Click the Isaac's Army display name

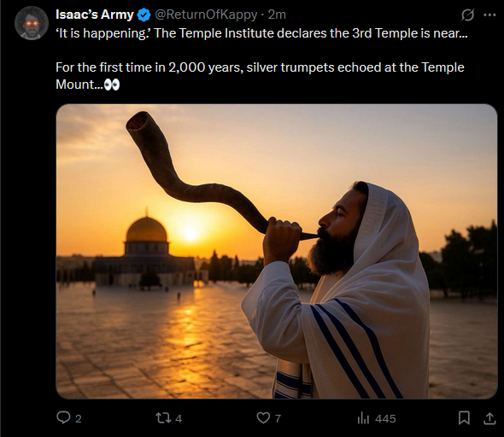pos(95,15)
